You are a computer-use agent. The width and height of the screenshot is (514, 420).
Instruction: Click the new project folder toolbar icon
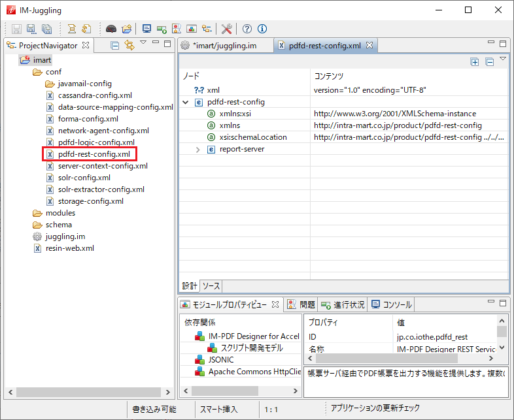tap(126, 29)
